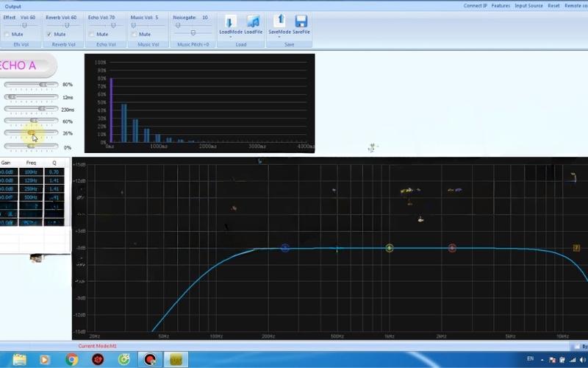Expand the SaveMode dropdown arrow
Image resolution: width=588 pixels, height=368 pixels.
279,37
